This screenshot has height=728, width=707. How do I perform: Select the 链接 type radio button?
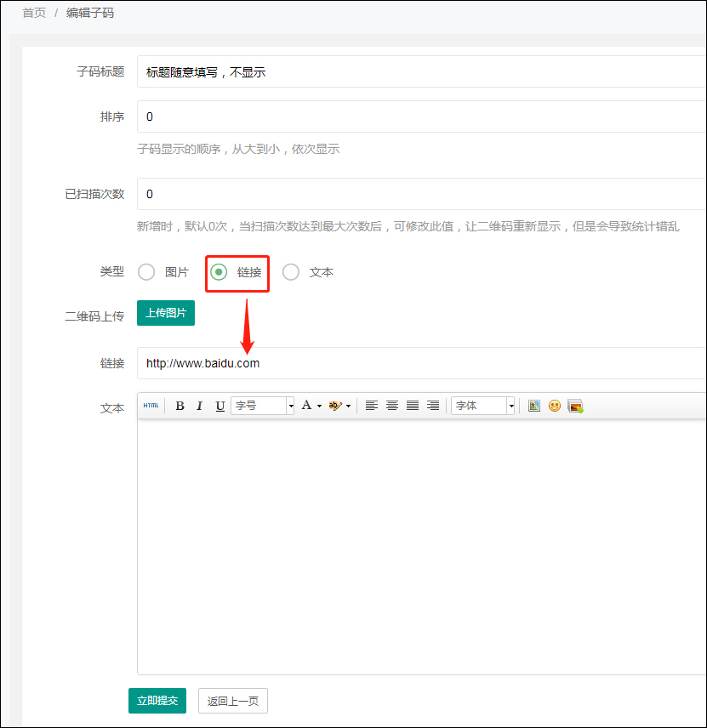(219, 272)
